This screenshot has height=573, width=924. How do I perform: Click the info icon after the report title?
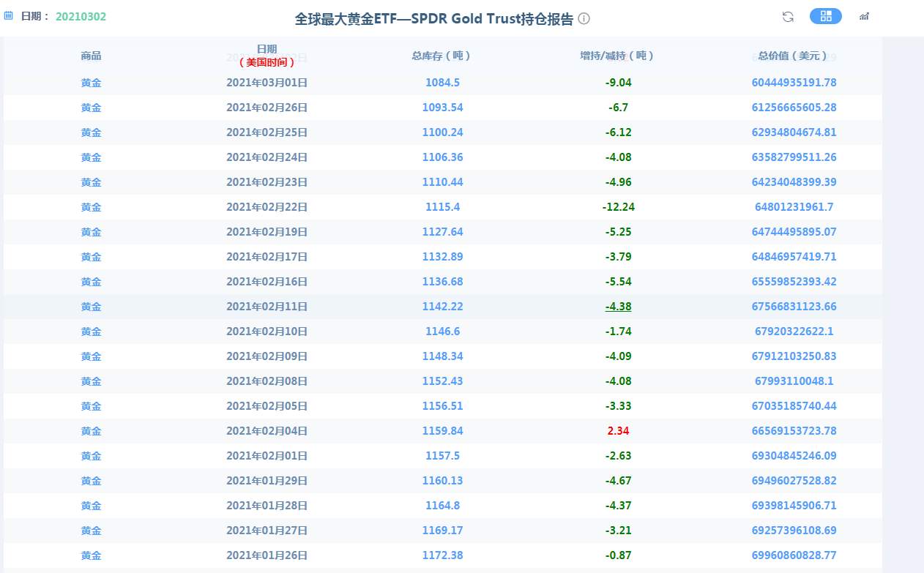[584, 19]
